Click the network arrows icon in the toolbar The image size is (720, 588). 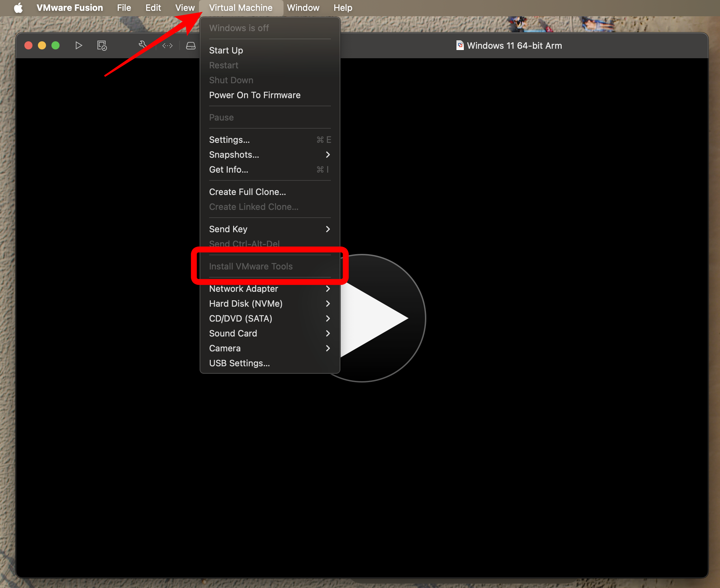click(x=167, y=45)
